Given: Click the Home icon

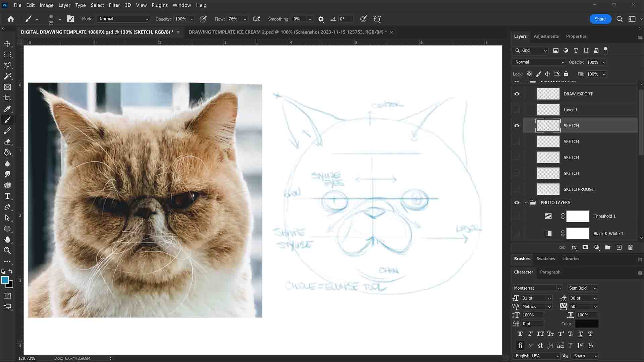Looking at the screenshot, I should tap(11, 19).
